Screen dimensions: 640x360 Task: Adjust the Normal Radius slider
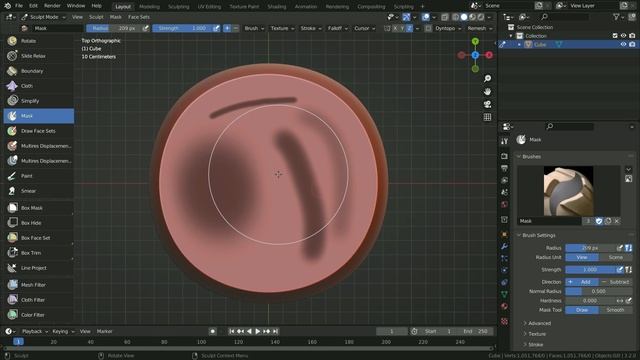(x=598, y=291)
